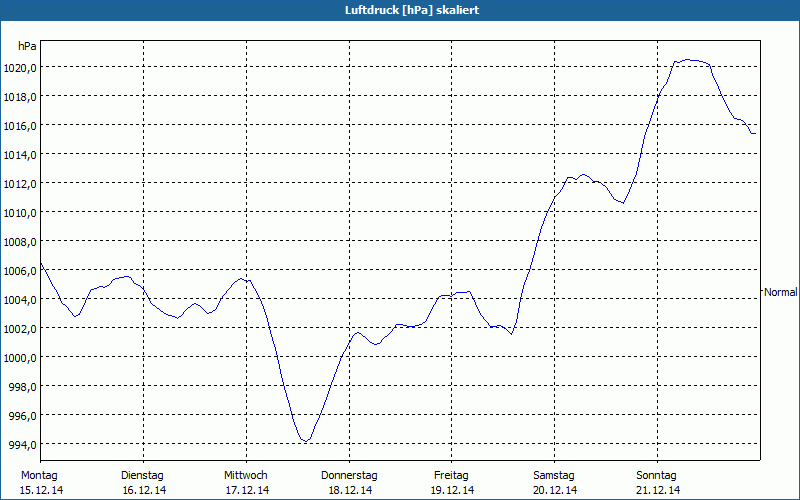Select the 1000,0 axis tick label
Viewport: 800px width, 500px height.
click(x=20, y=358)
